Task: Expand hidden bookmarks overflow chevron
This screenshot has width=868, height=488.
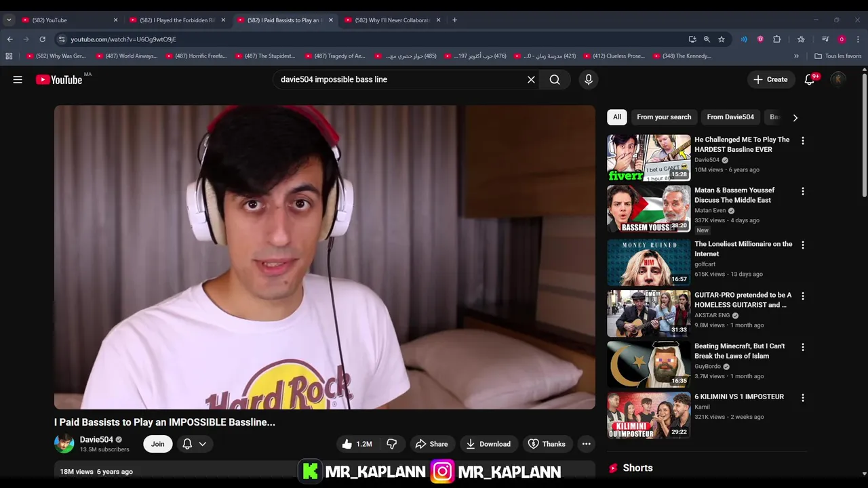Action: (x=796, y=56)
